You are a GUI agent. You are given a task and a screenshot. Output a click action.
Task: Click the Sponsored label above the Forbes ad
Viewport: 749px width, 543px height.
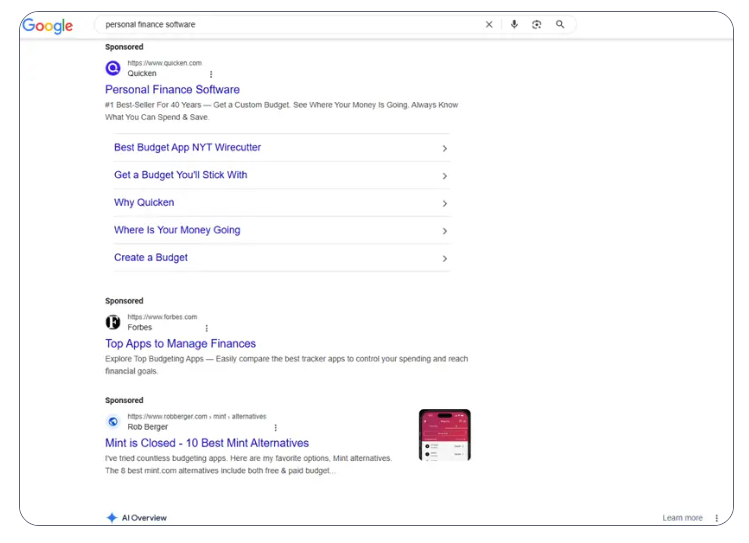click(x=124, y=301)
